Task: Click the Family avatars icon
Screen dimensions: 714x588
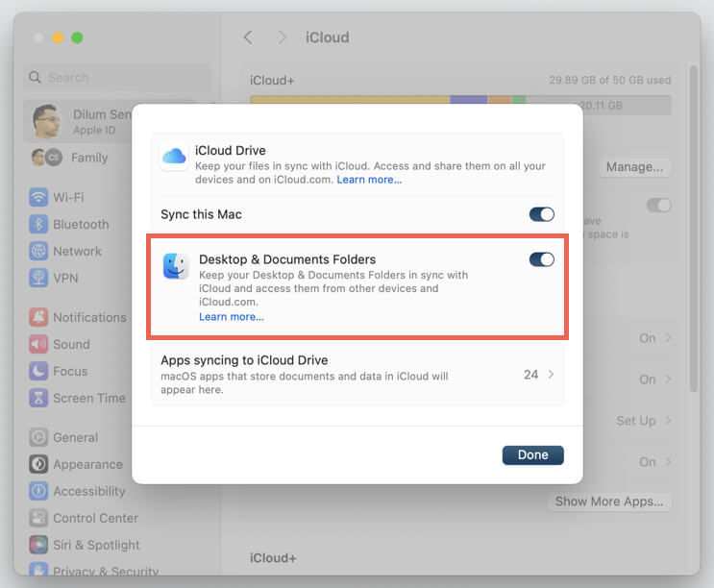Action: [47, 158]
